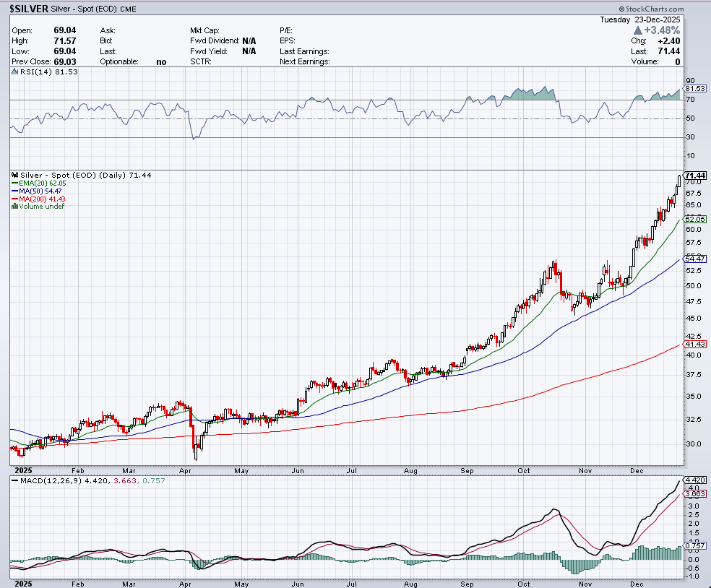
Task: Open the StockCharts.com copyright link
Action: pyautogui.click(x=651, y=9)
